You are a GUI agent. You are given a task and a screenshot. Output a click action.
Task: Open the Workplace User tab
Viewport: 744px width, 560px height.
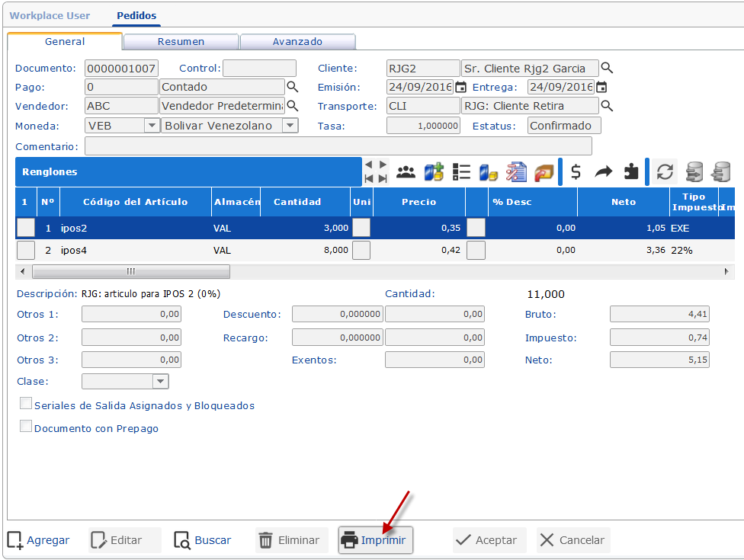(x=50, y=15)
